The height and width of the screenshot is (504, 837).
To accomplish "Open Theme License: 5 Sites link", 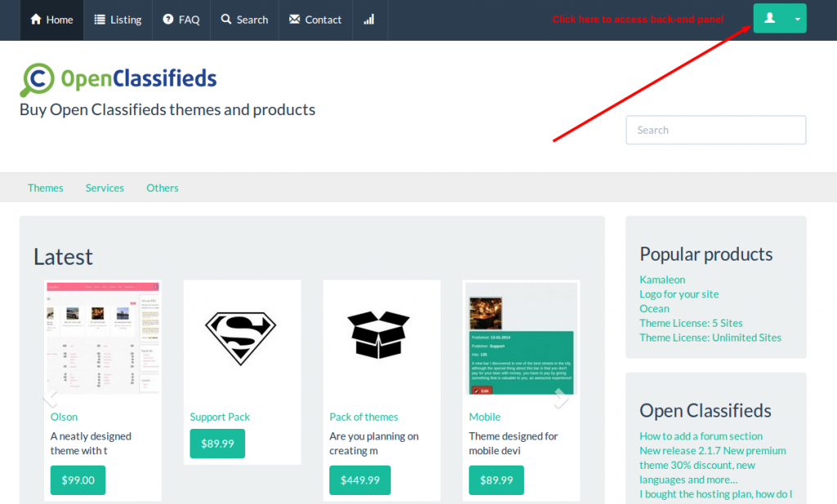I will (x=692, y=323).
